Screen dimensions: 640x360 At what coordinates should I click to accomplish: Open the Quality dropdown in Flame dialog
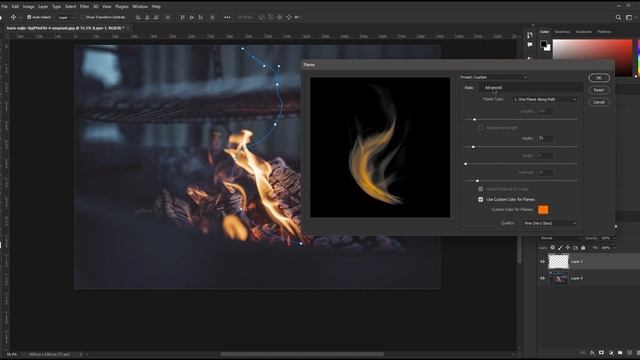[x=550, y=223]
